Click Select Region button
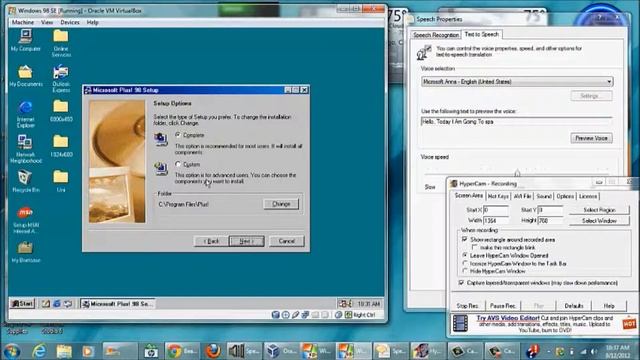640x360 pixels. [599, 210]
